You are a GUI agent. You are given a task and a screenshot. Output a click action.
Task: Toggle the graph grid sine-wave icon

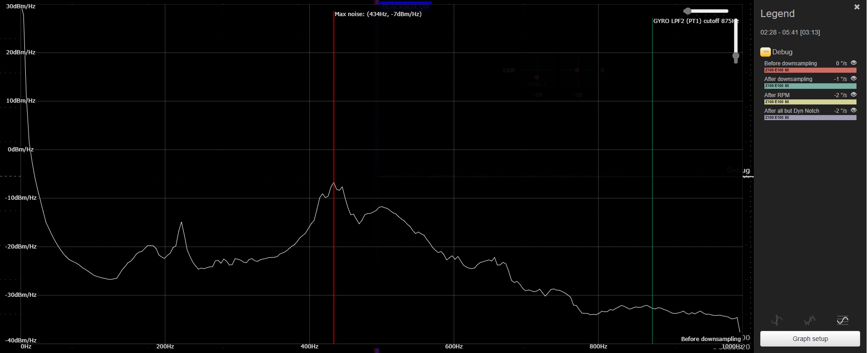point(842,320)
